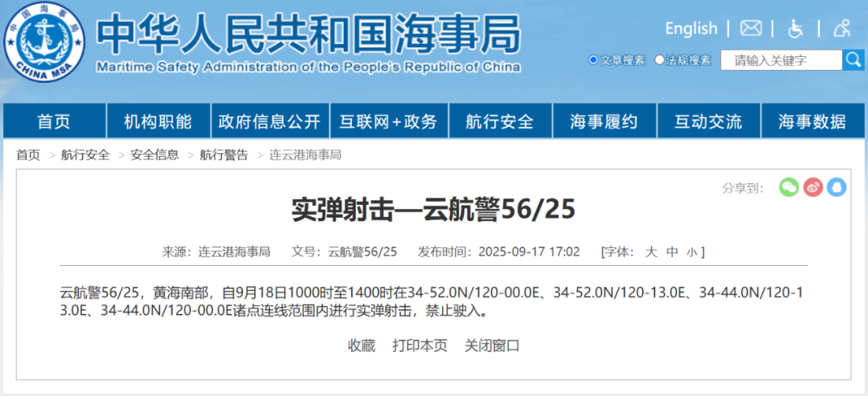
Task: Go to 连云港海事局 breadcrumb link
Action: tap(305, 155)
